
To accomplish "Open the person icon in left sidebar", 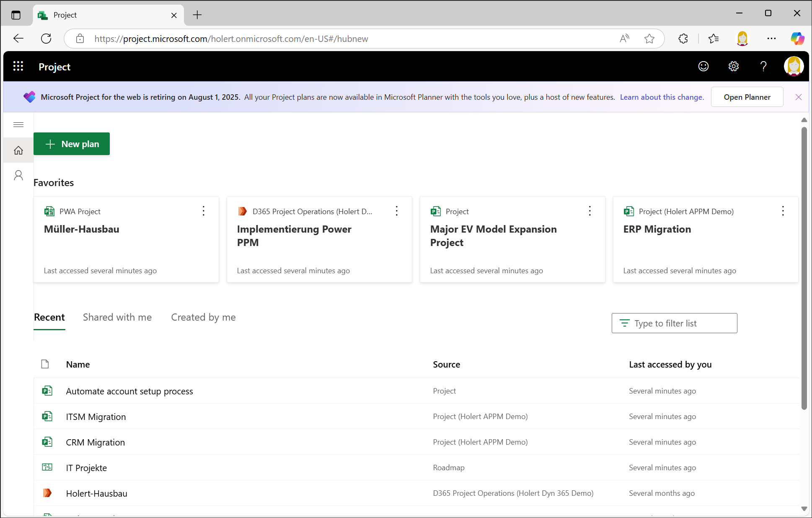I will point(18,175).
